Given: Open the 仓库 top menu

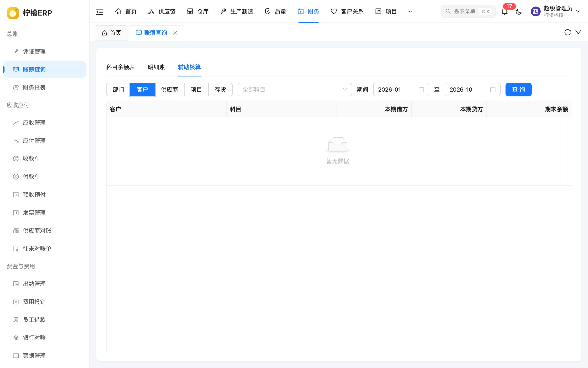Looking at the screenshot, I should coord(198,11).
